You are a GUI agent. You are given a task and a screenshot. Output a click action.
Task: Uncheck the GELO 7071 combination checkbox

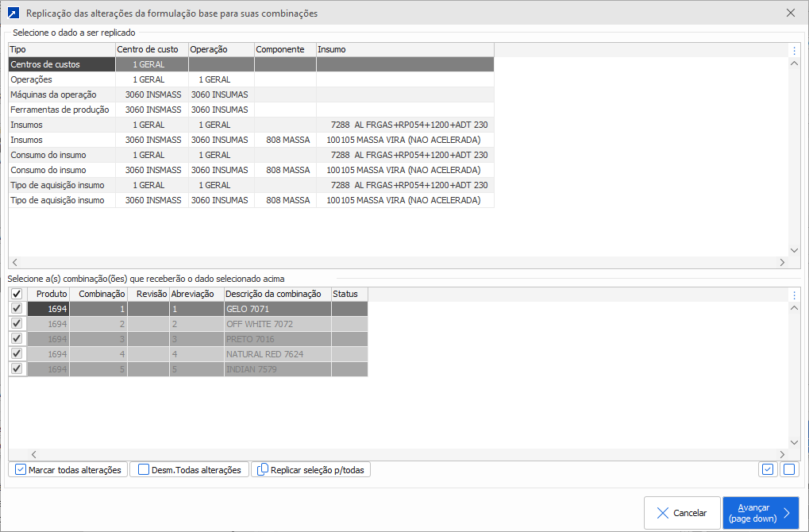pyautogui.click(x=17, y=309)
